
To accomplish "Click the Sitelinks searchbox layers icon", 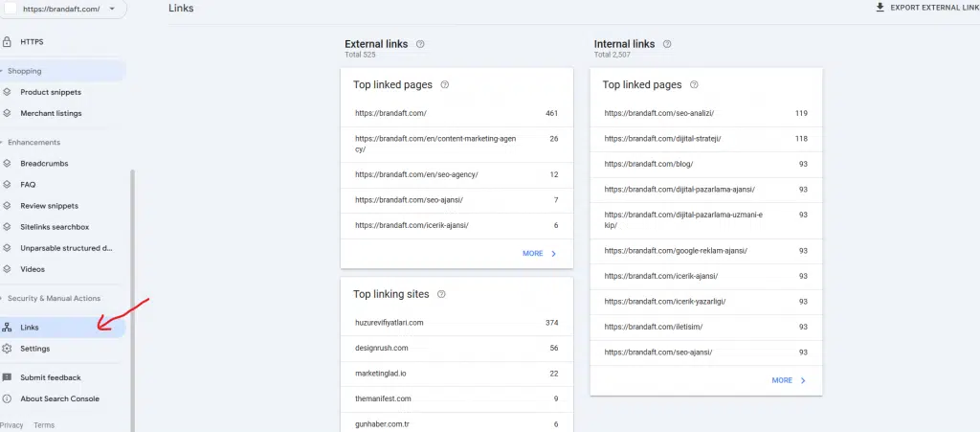I will 7,227.
